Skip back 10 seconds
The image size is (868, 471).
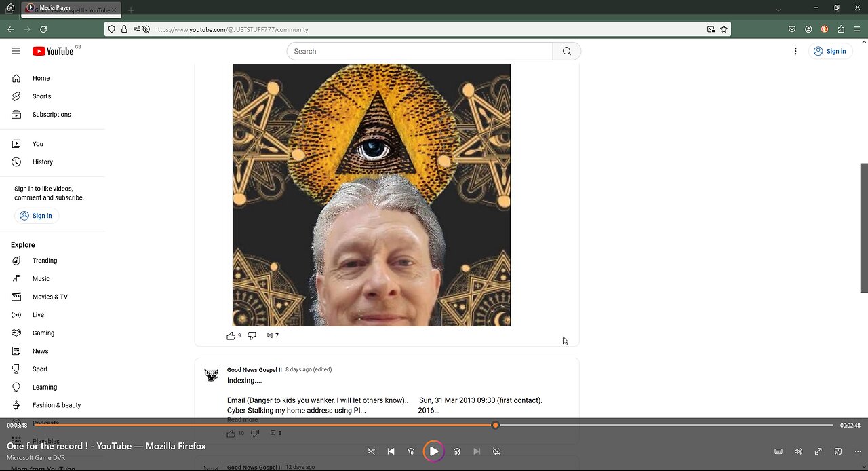(410, 451)
